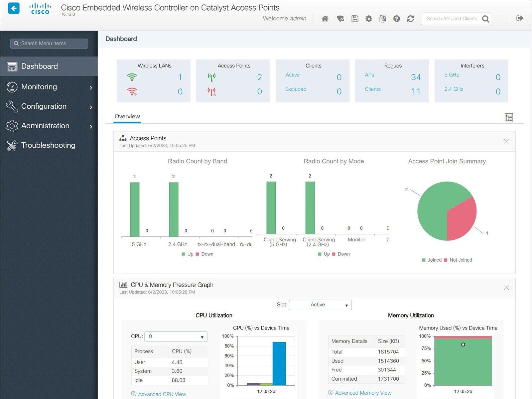Screen dimensions: 532x399
Task: Select the Overview tab
Action: (x=127, y=116)
